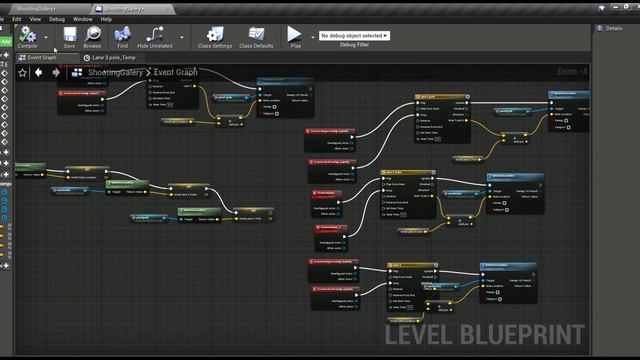Click the Compile blueprint icon
The image size is (640, 360).
(27, 34)
